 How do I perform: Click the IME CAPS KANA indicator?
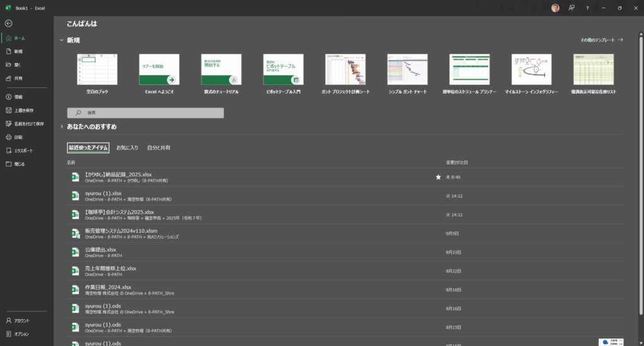pyautogui.click(x=611, y=342)
